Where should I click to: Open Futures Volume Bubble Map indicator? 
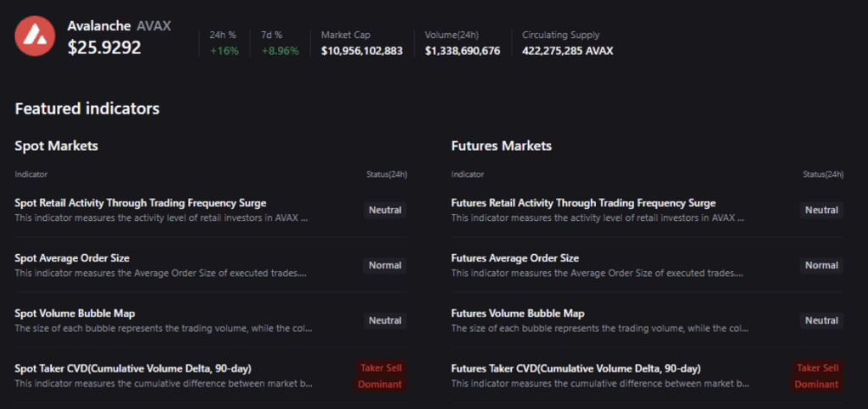[518, 313]
